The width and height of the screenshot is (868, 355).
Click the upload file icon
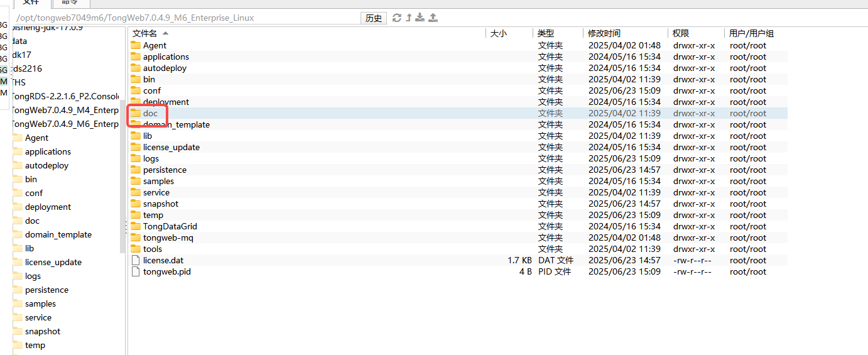pyautogui.click(x=433, y=18)
